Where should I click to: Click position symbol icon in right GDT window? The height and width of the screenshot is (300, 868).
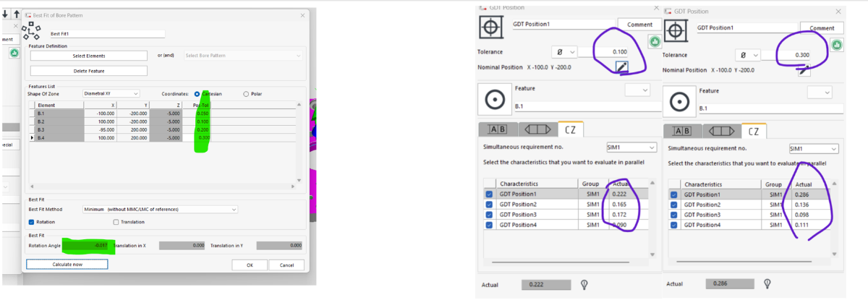click(x=675, y=32)
